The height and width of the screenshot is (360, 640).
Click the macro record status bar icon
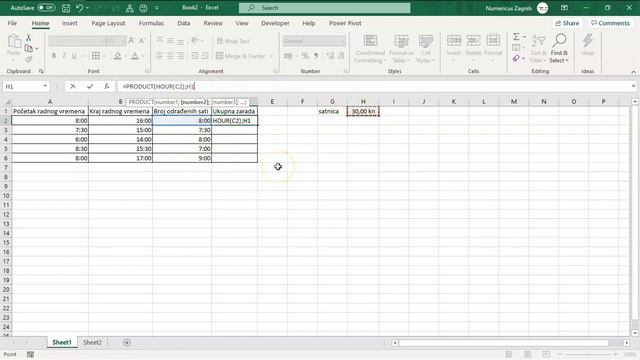pos(30,354)
